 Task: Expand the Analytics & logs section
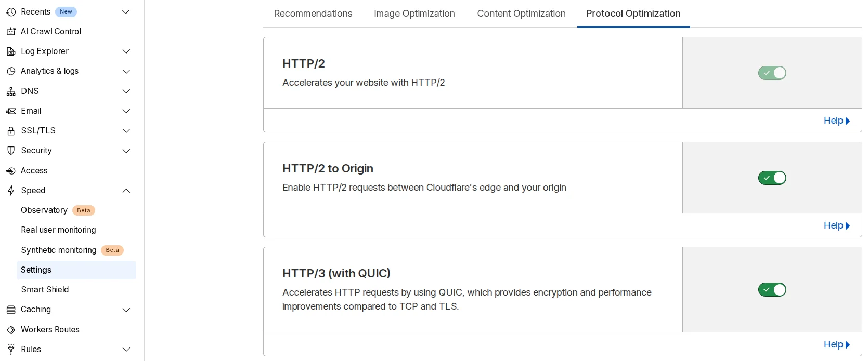point(126,71)
